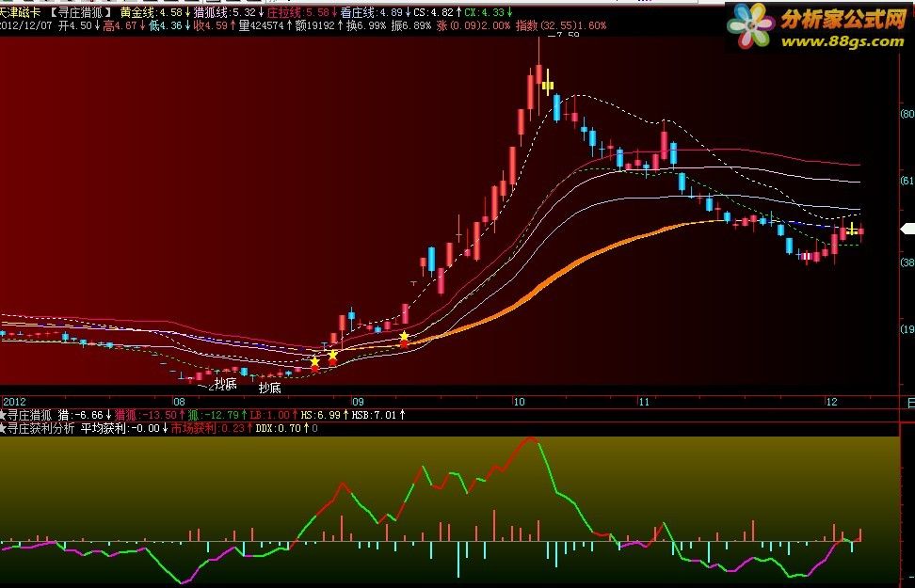Click the yellow star signal near early September
Image resolution: width=915 pixels, height=588 pixels.
[404, 336]
